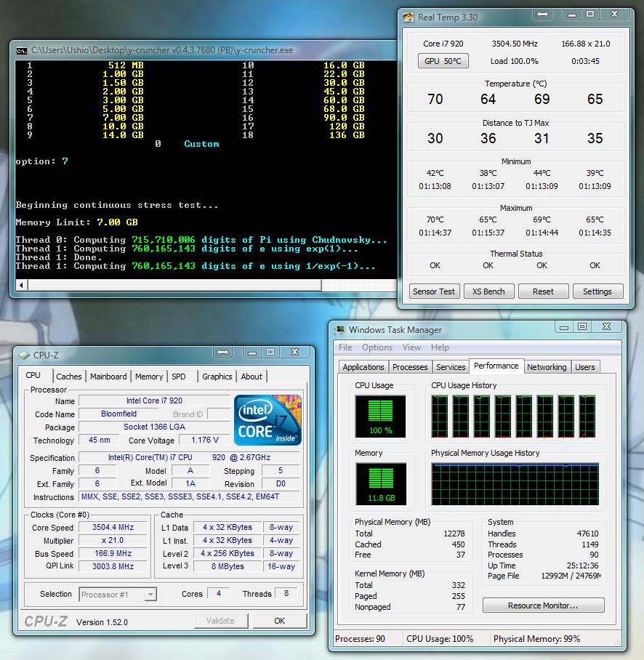This screenshot has width=644, height=660.
Task: Click the CPU-Z title bar icon
Action: click(x=24, y=355)
